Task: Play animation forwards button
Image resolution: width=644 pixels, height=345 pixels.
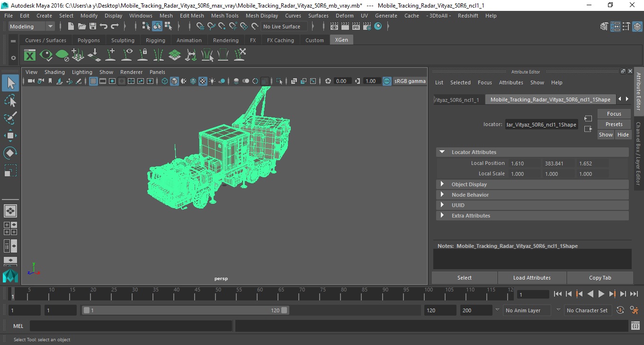Action: pos(601,294)
